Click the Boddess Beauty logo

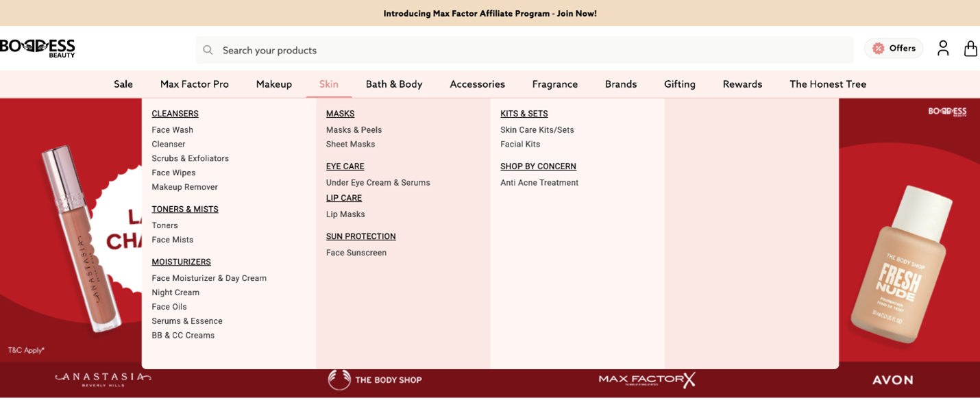[38, 47]
